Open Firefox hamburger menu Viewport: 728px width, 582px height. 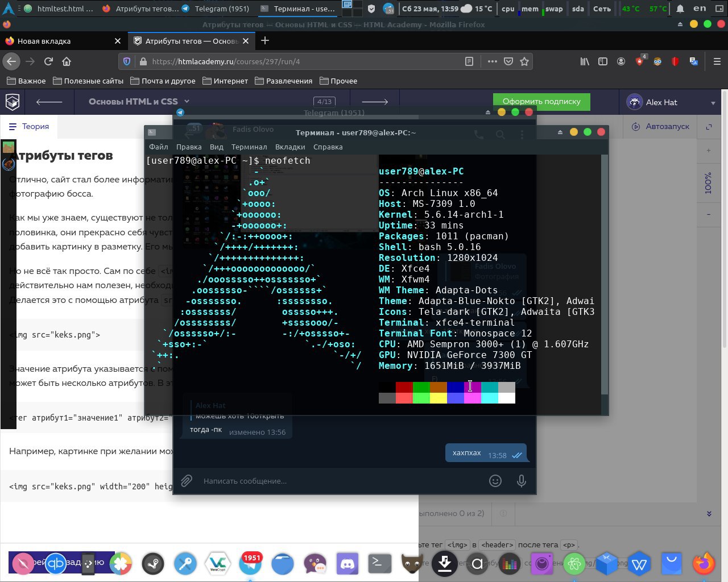(717, 61)
